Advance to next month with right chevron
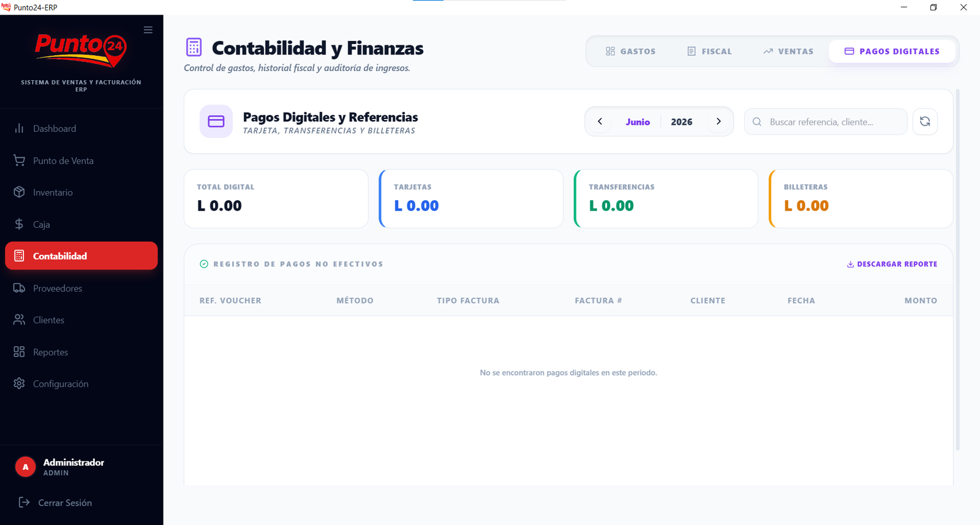Viewport: 980px width, 525px height. (x=718, y=121)
